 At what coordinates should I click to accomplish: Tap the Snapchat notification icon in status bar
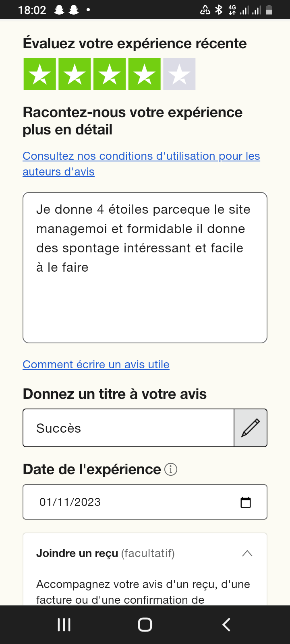[59, 10]
